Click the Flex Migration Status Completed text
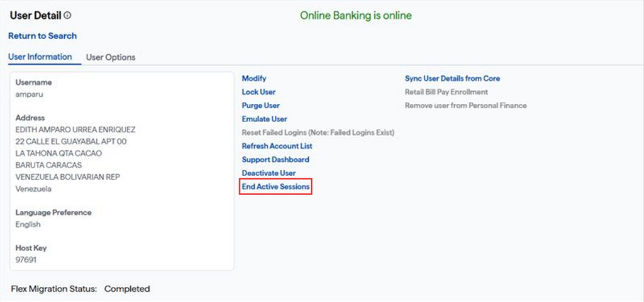Viewport: 644px width, 302px height. click(x=126, y=289)
